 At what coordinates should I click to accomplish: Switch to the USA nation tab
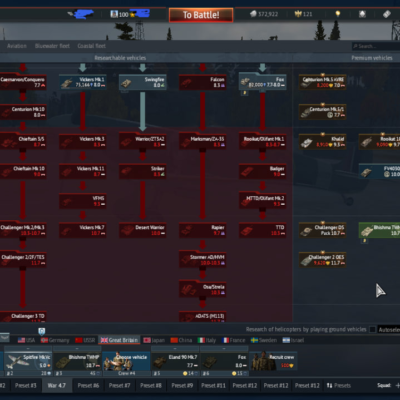(26, 340)
